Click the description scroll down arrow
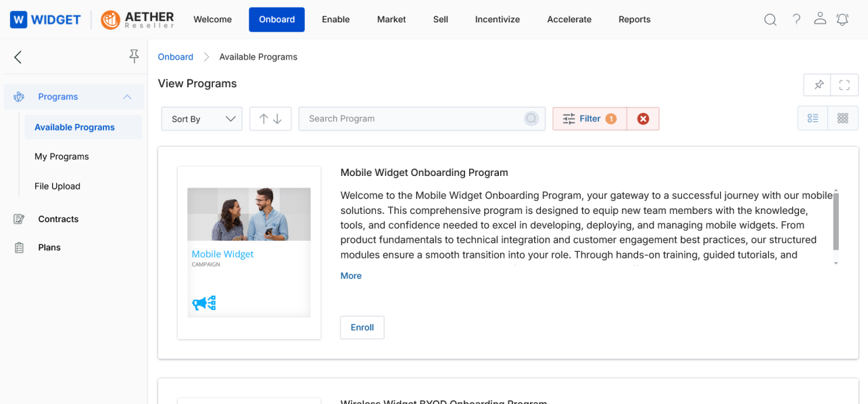The height and width of the screenshot is (404, 868). tap(836, 263)
